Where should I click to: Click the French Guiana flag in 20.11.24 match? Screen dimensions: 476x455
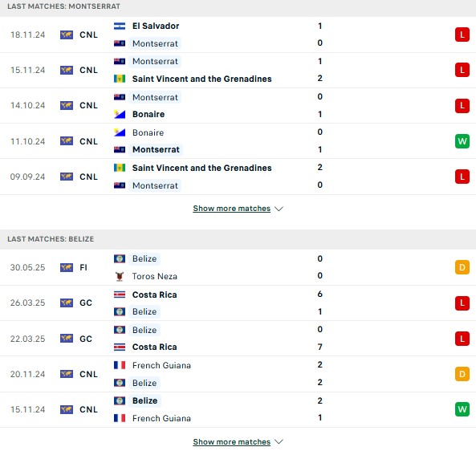tap(120, 365)
